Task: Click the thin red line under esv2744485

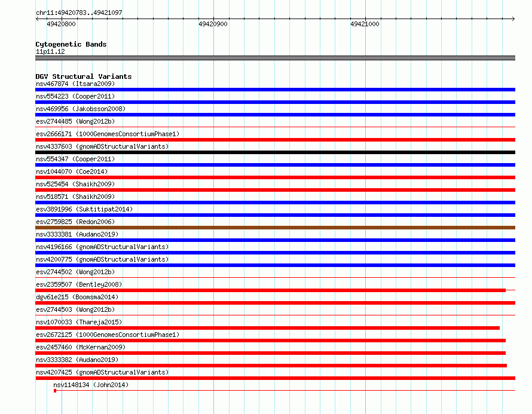Action: (275, 127)
